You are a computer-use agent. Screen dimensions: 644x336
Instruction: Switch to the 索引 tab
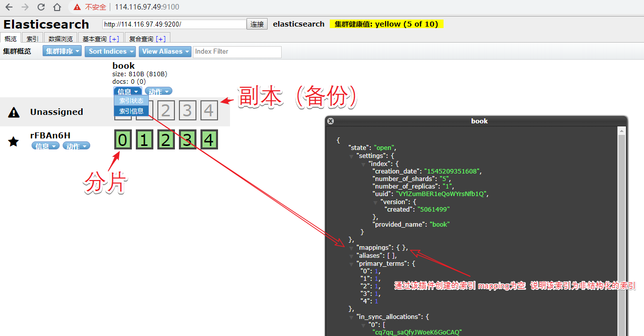[x=33, y=39]
